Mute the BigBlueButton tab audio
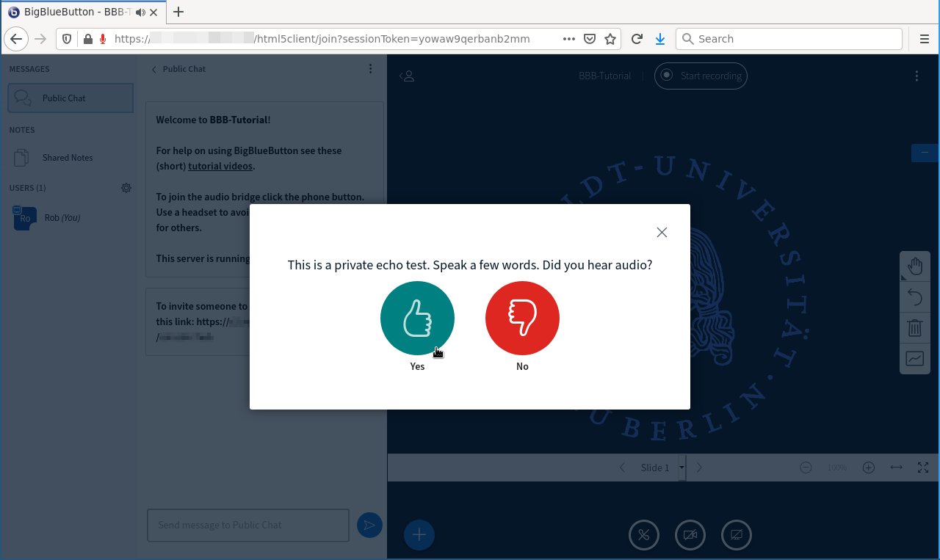This screenshot has width=940, height=560. [140, 12]
